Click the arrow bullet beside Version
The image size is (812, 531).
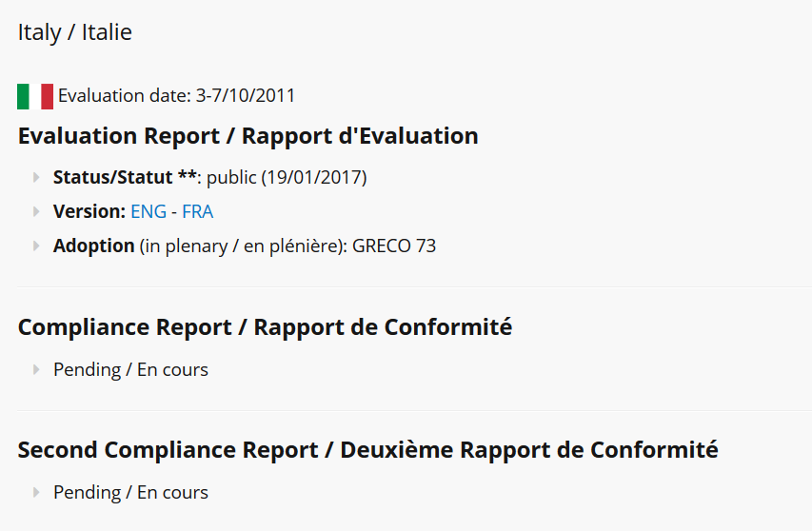point(36,211)
